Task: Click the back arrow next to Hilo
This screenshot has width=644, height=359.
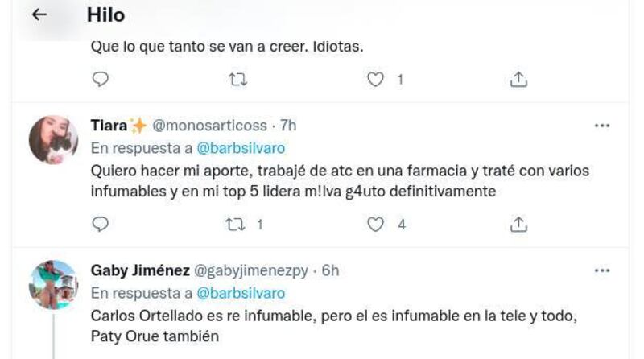Action: (39, 15)
